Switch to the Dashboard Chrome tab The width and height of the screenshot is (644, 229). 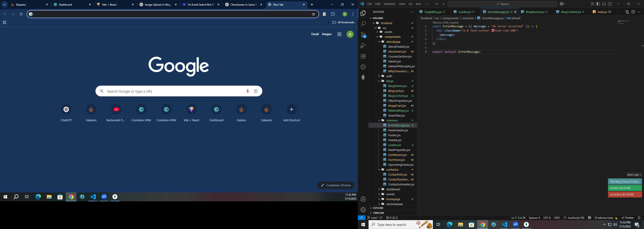(x=72, y=4)
